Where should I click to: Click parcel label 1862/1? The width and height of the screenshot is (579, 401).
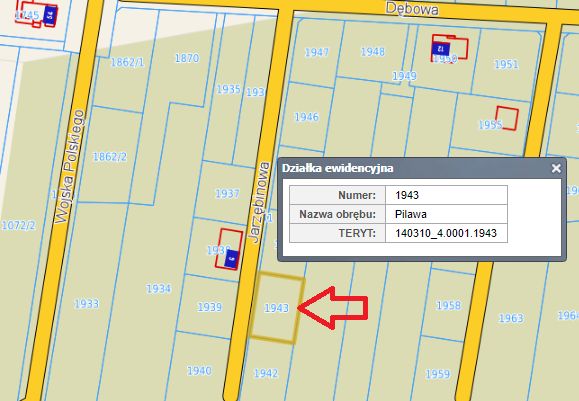tap(127, 62)
